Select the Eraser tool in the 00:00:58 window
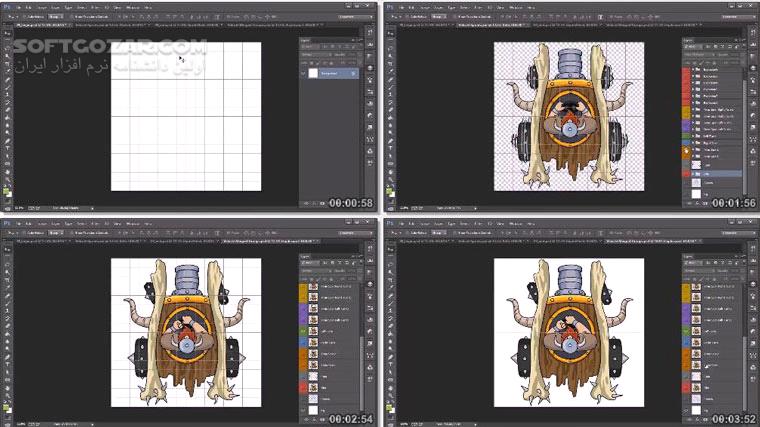 7,110
